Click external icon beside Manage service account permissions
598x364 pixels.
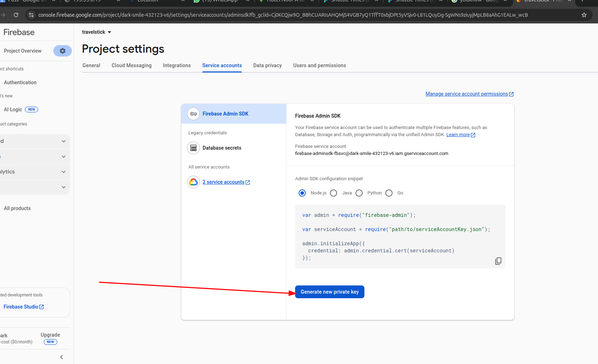click(x=511, y=94)
